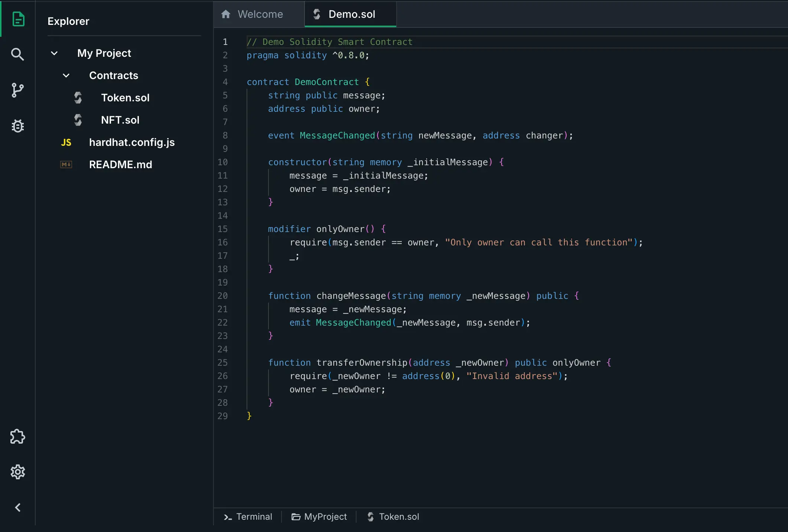Open the Search magnifier in sidebar
Image resolution: width=788 pixels, height=532 pixels.
click(x=17, y=54)
